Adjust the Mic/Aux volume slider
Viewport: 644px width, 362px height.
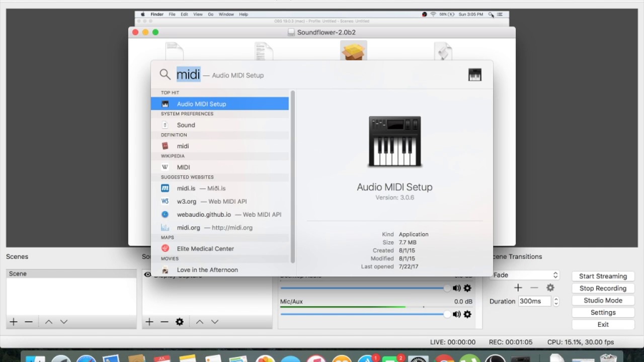pos(365,314)
